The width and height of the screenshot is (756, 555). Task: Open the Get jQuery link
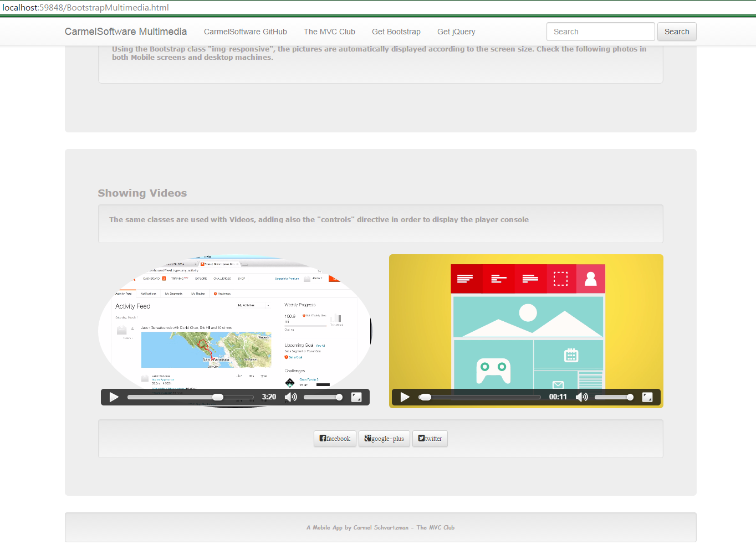[x=456, y=32]
